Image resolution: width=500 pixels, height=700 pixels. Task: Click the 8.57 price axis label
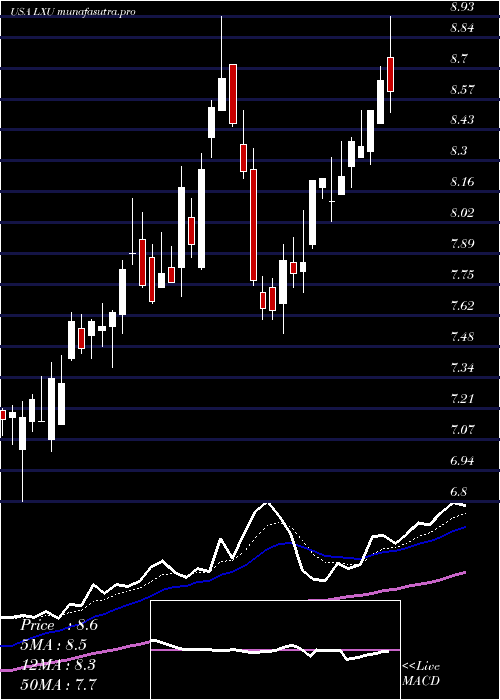[x=462, y=89]
